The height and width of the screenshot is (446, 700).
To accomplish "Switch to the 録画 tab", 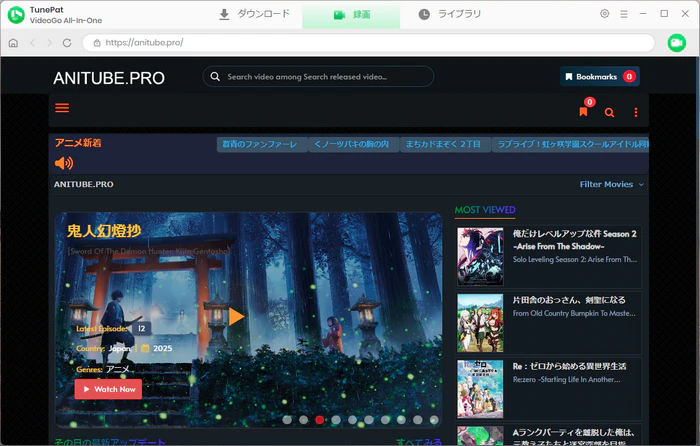I will (x=351, y=15).
